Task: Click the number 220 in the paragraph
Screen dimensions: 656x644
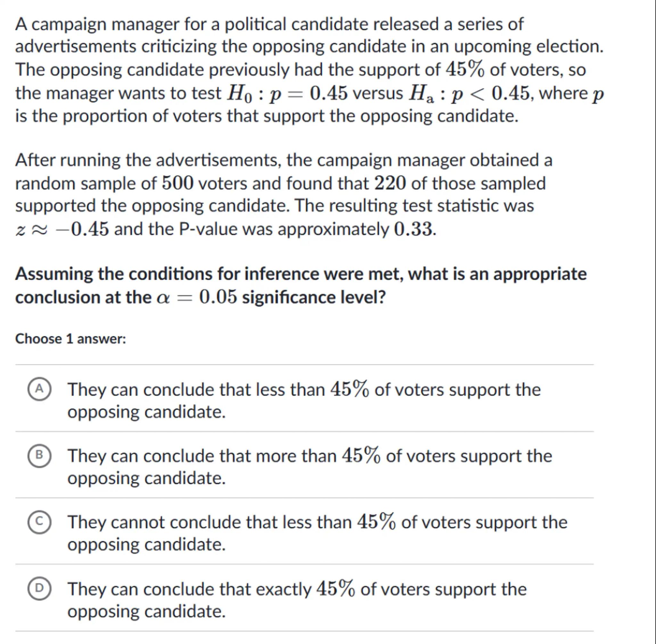Action: pyautogui.click(x=390, y=183)
